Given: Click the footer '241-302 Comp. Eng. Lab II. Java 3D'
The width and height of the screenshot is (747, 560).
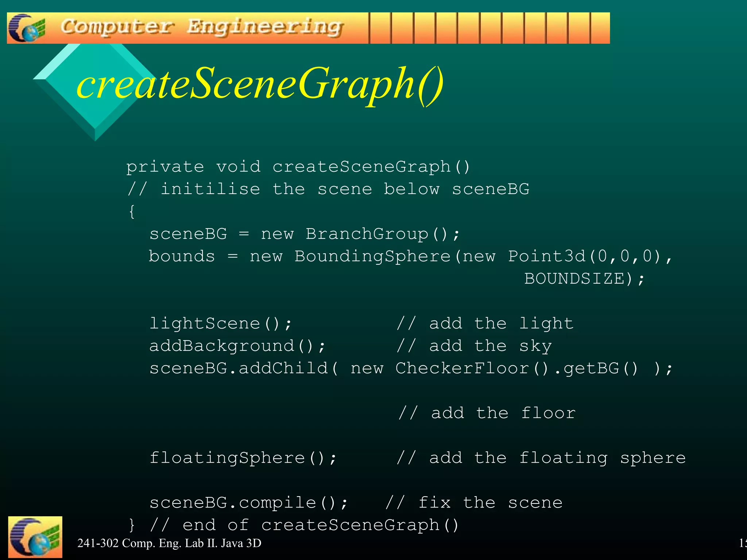Looking at the screenshot, I should click(169, 543).
